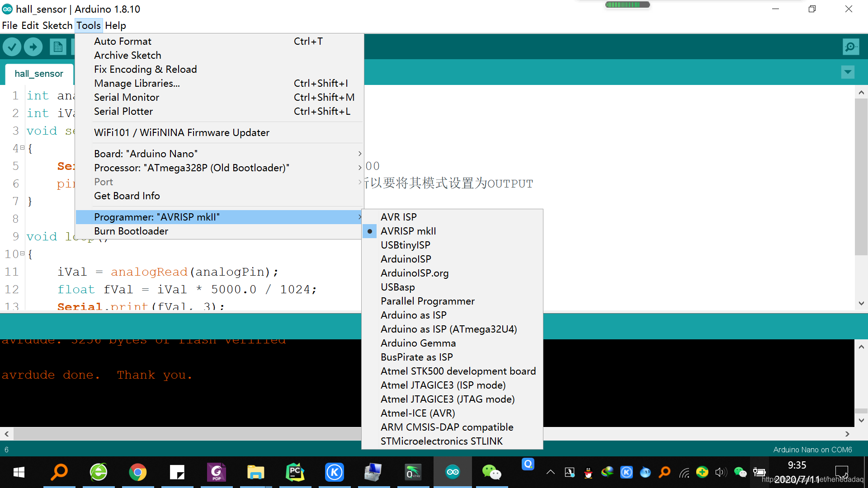Select USBtinyISP programmer
This screenshot has width=868, height=488.
click(x=405, y=245)
